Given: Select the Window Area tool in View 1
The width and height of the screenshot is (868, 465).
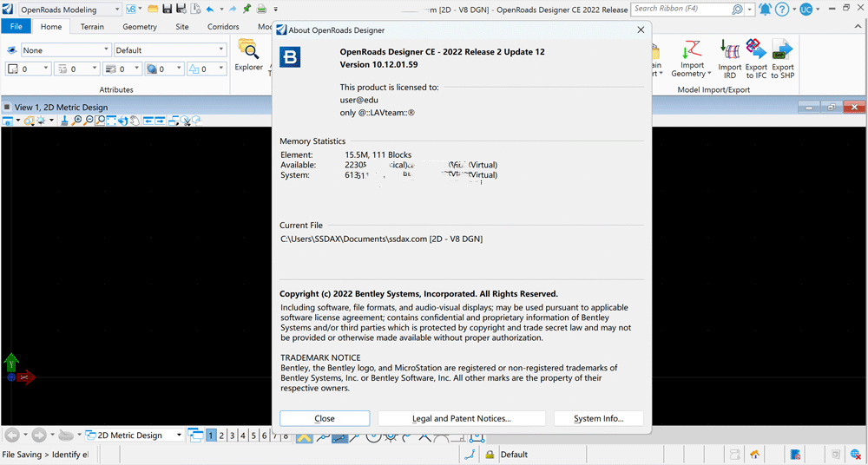Looking at the screenshot, I should [99, 121].
